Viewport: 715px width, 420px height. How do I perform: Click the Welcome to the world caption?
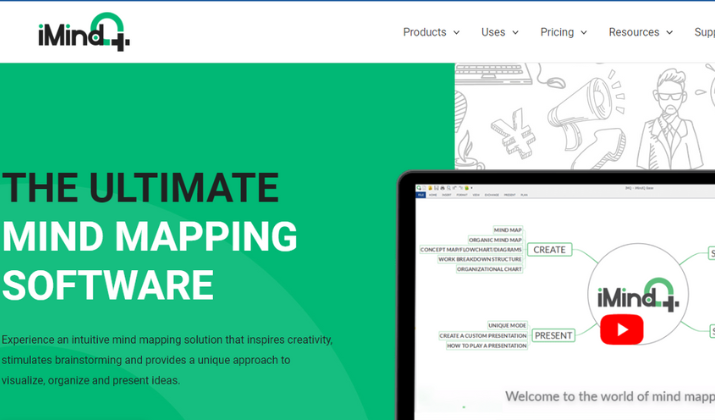point(610,396)
